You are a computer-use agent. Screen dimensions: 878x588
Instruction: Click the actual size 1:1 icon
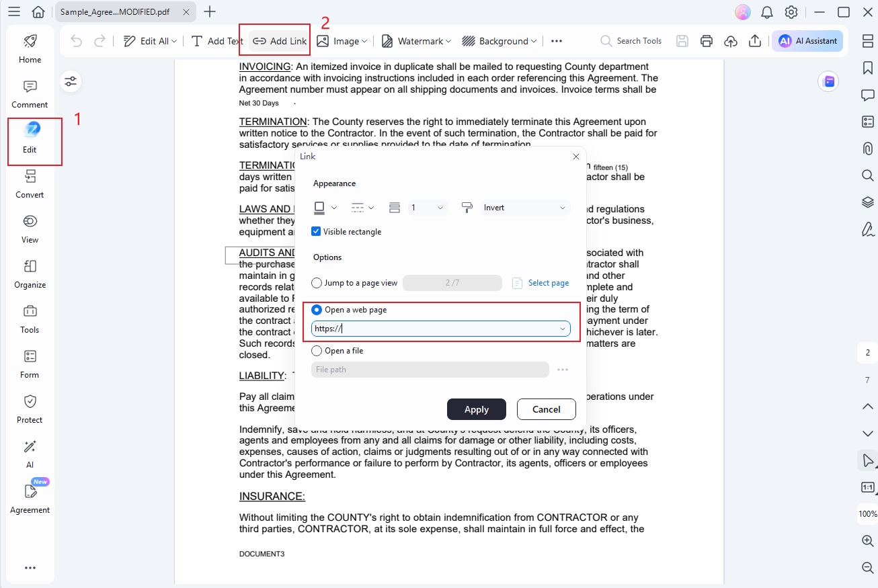pos(867,487)
